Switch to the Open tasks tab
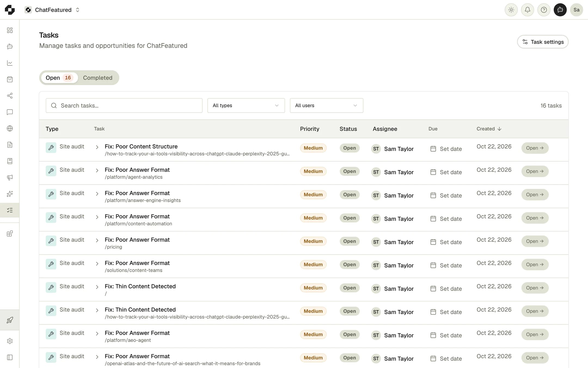588x368 pixels. 59,78
